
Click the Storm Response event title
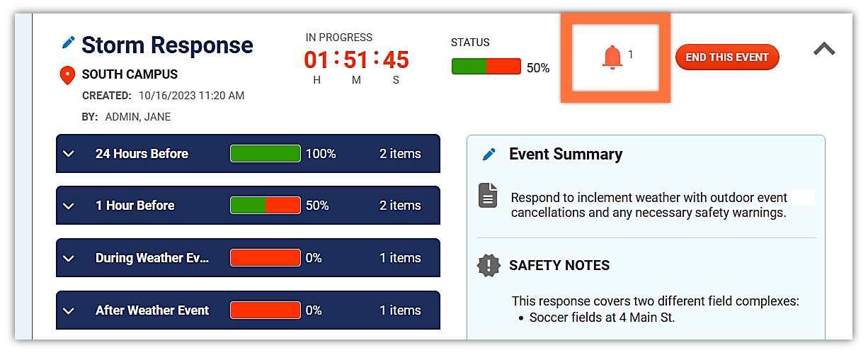pos(167,45)
